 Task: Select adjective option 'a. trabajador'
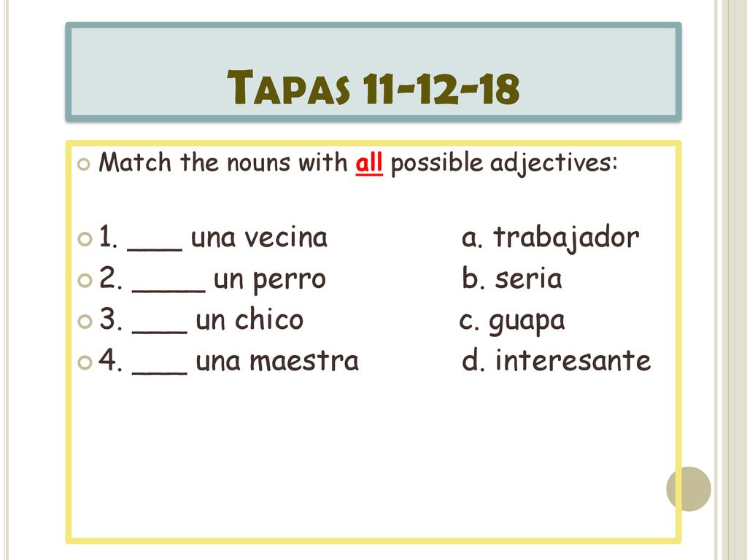tap(550, 238)
